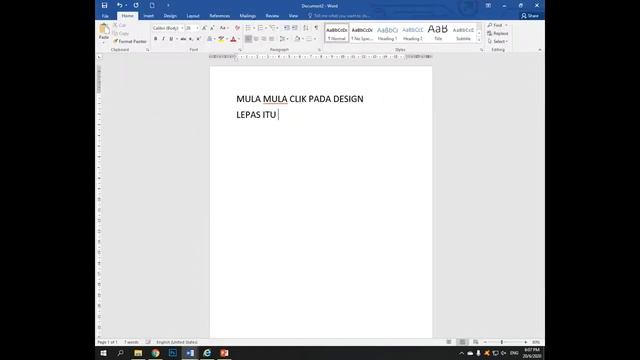Copy the selection
Screen dimensions: 640x360
(120, 33)
